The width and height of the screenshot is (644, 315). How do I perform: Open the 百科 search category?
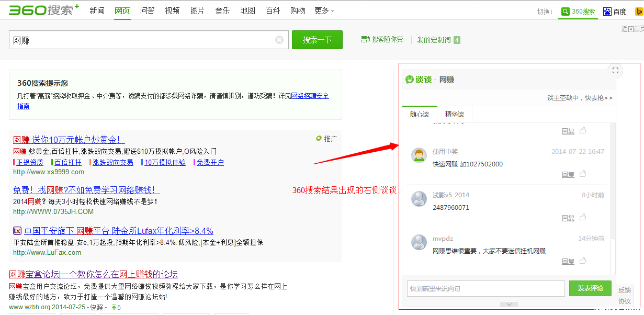coord(273,10)
